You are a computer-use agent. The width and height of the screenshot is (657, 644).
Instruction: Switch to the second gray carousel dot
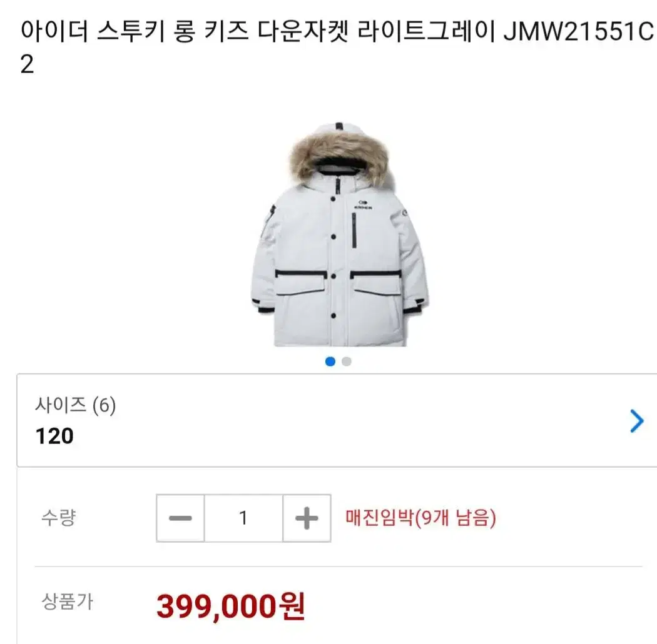point(347,361)
